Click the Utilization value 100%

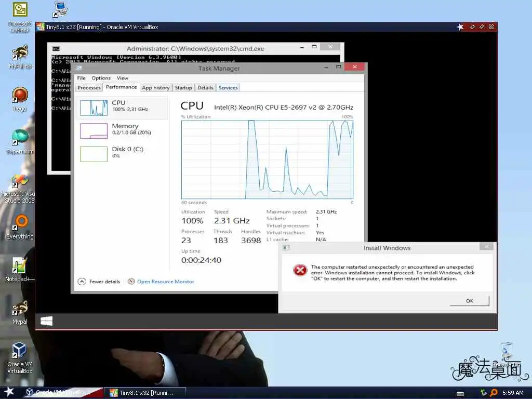click(192, 221)
